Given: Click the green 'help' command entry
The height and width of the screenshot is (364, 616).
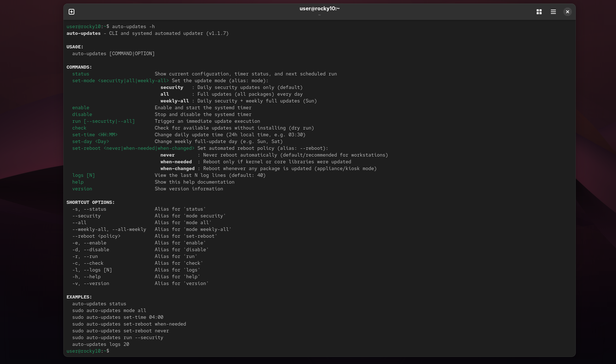Looking at the screenshot, I should (x=78, y=182).
